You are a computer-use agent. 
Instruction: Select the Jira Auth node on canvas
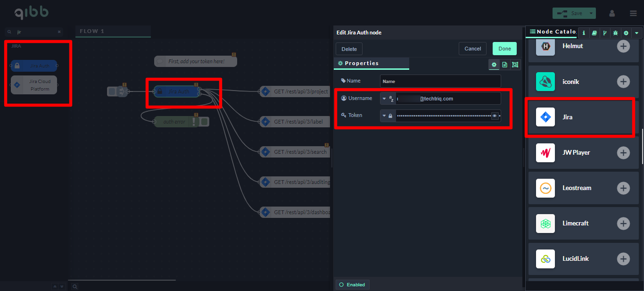178,91
